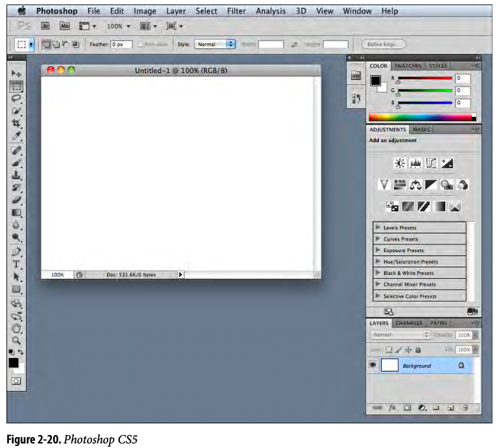The image size is (499, 448).
Task: Reset default foreground and background colors
Action: click(x=12, y=352)
